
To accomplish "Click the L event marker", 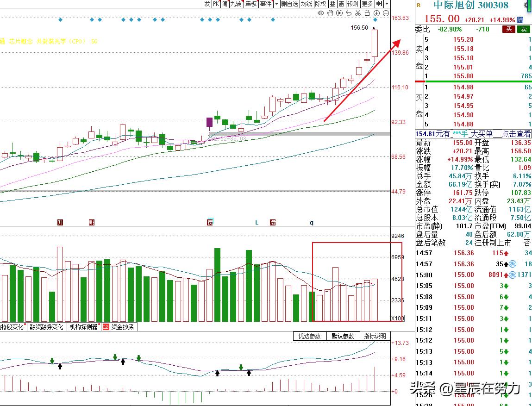I will 257,223.
